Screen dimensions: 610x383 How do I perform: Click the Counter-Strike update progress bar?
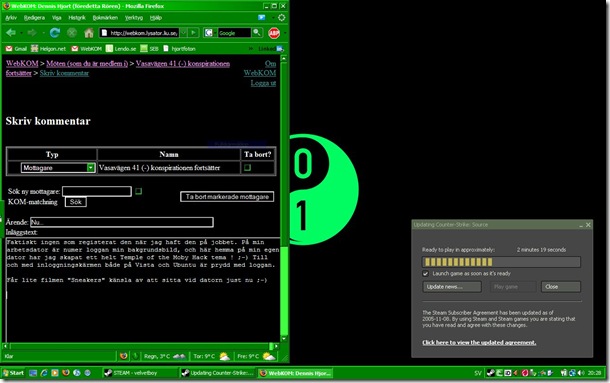click(x=501, y=262)
